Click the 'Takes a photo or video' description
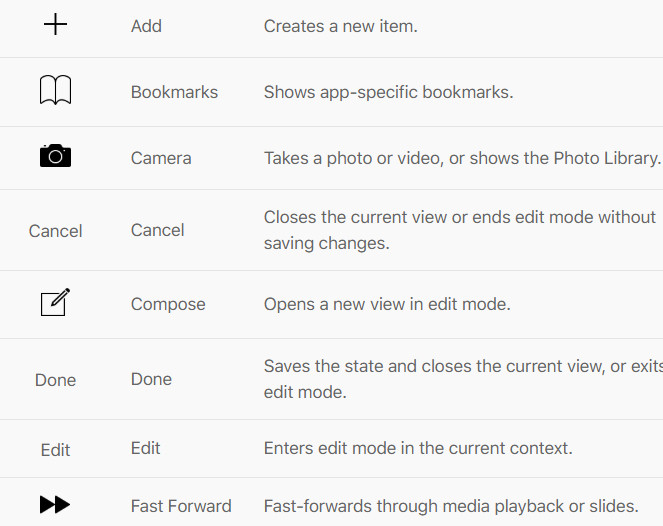This screenshot has width=663, height=526. (x=462, y=158)
